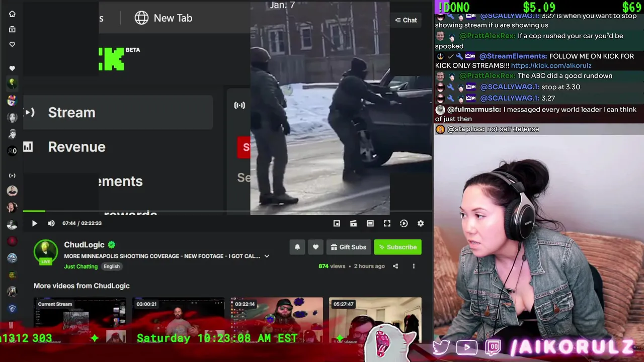
Task: Click @fulmarmusic username in chat
Action: click(474, 110)
